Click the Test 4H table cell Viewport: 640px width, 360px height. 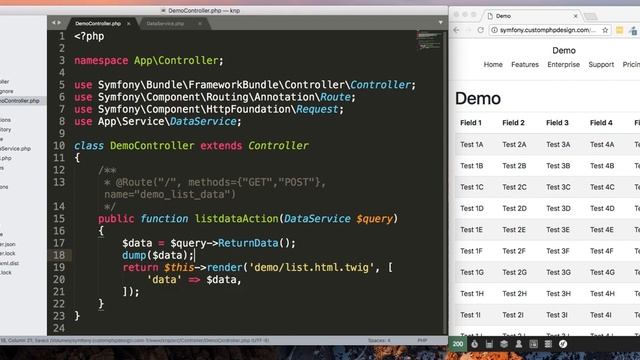pyautogui.click(x=602, y=293)
